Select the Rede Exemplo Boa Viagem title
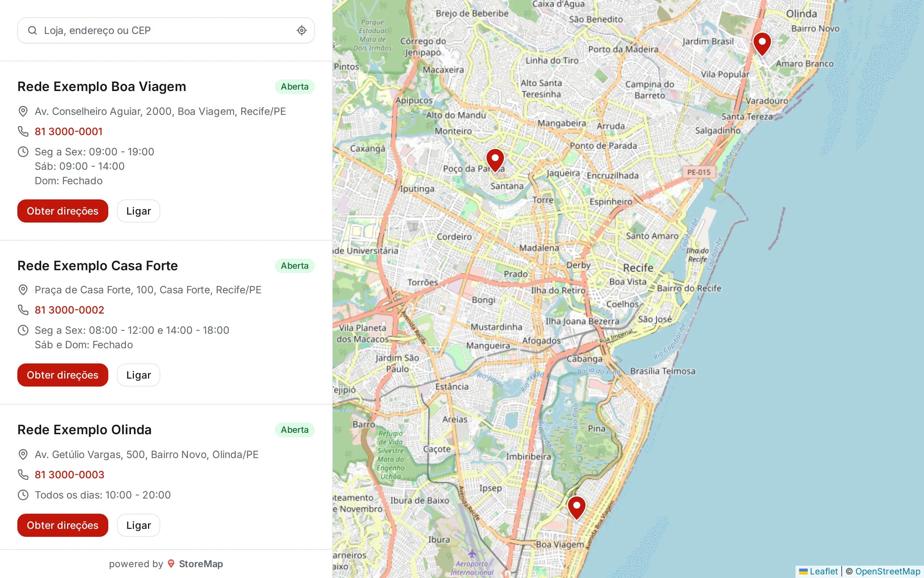 pos(102,87)
